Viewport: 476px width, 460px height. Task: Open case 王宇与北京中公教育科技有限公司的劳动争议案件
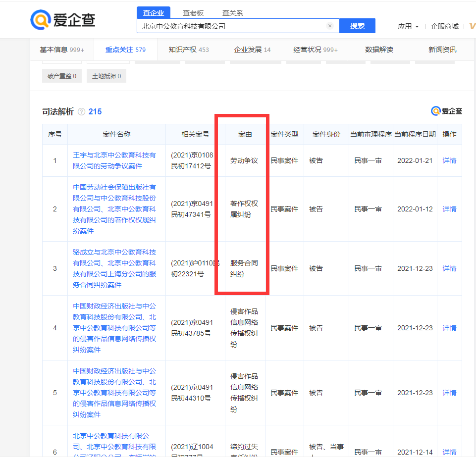click(114, 160)
